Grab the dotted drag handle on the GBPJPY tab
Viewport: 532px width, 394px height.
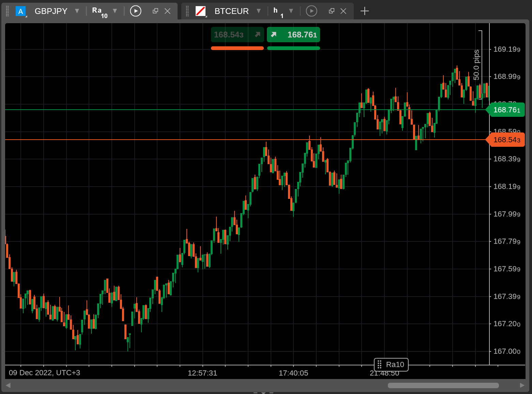coord(7,11)
